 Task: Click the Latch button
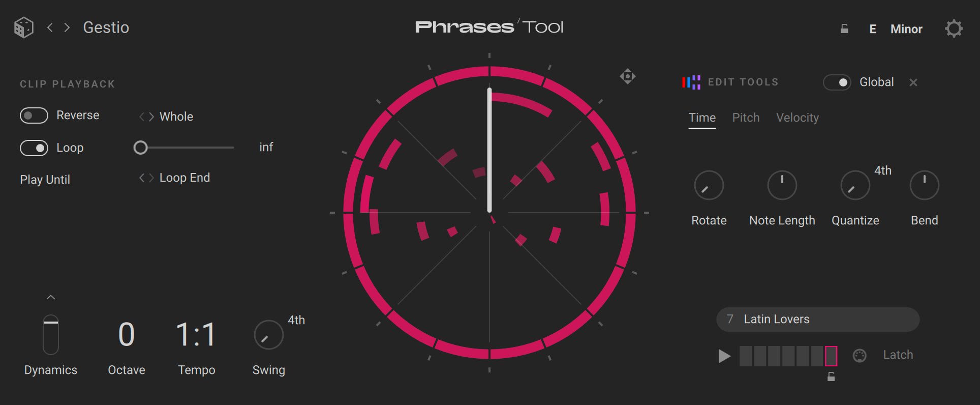tap(898, 355)
